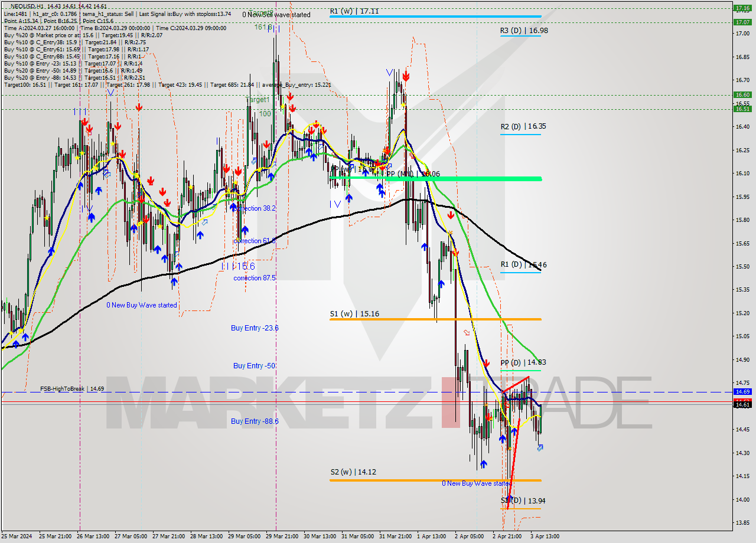Click the 'correction 61.8' label

(255, 241)
